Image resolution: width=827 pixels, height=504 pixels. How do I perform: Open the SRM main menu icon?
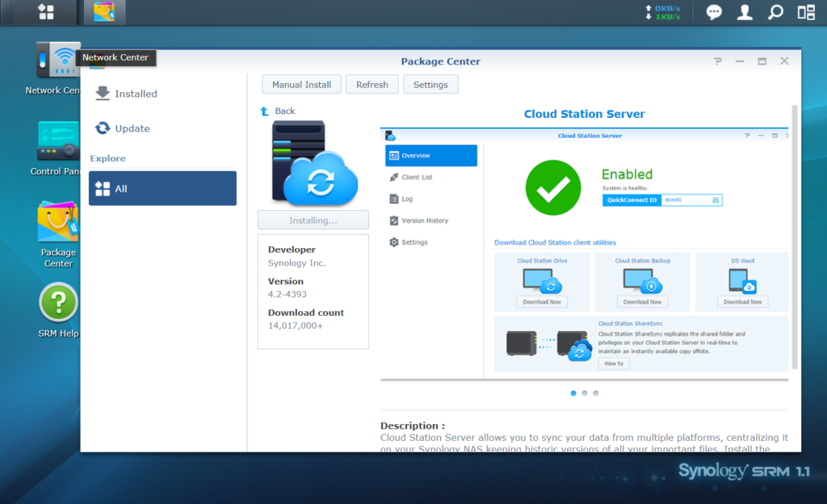[46, 12]
